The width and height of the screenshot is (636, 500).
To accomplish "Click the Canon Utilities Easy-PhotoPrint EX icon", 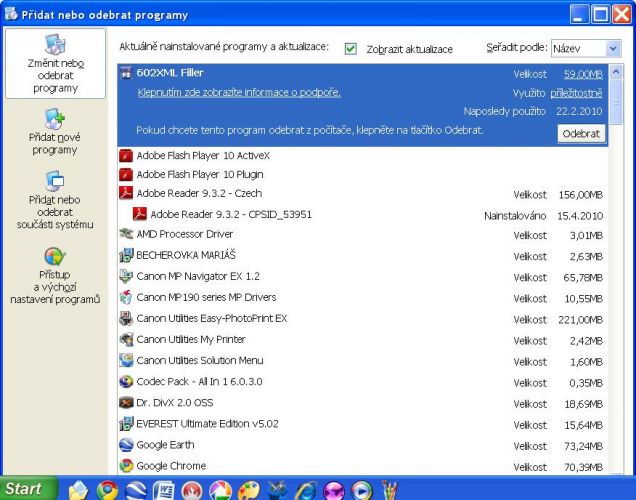I will click(126, 318).
